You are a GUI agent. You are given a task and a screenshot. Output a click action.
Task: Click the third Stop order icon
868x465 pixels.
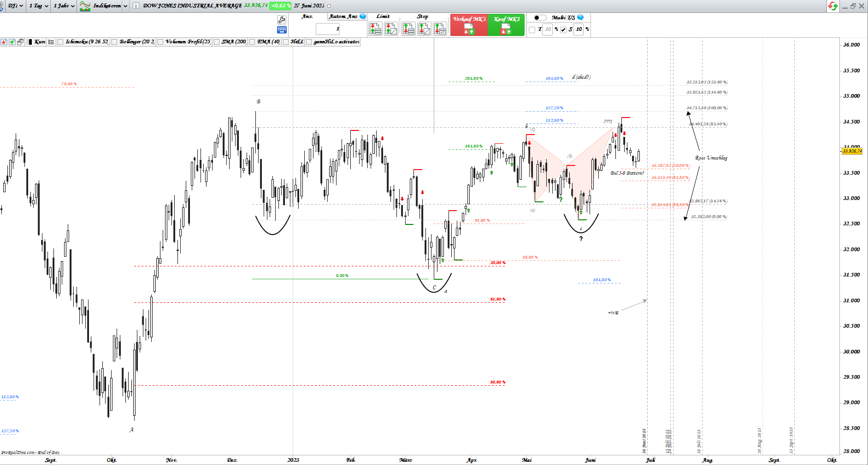[440, 29]
